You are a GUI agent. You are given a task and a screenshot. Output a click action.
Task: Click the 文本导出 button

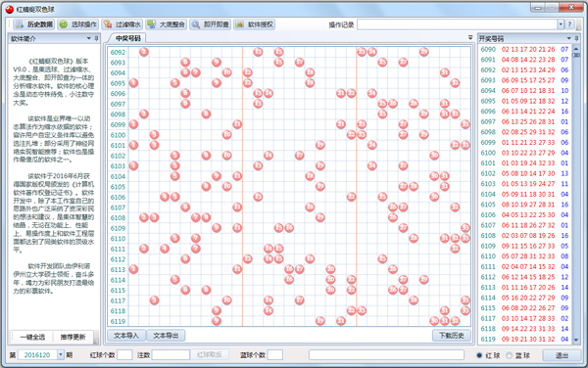click(x=166, y=336)
